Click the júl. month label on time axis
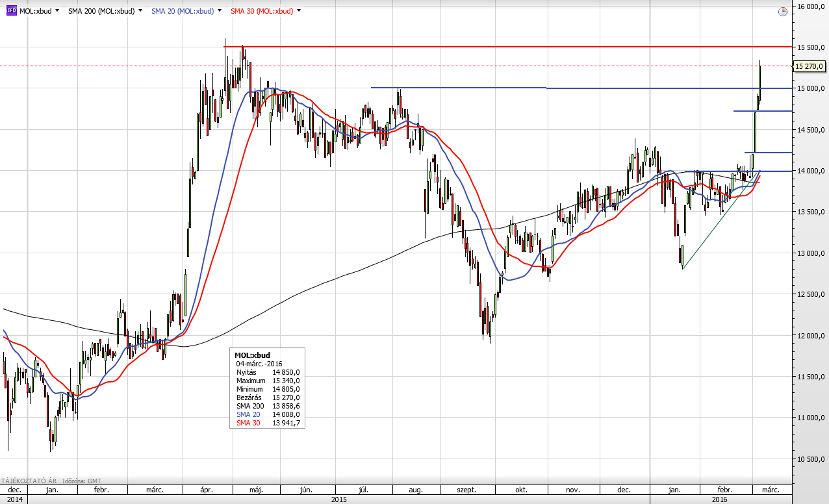829x504 pixels. 364,490
